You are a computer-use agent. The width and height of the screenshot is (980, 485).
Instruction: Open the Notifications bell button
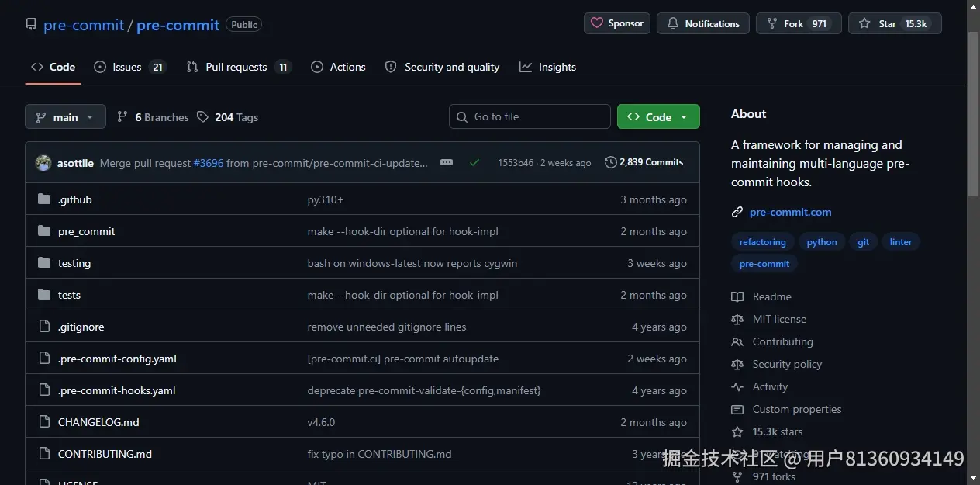[x=703, y=23]
